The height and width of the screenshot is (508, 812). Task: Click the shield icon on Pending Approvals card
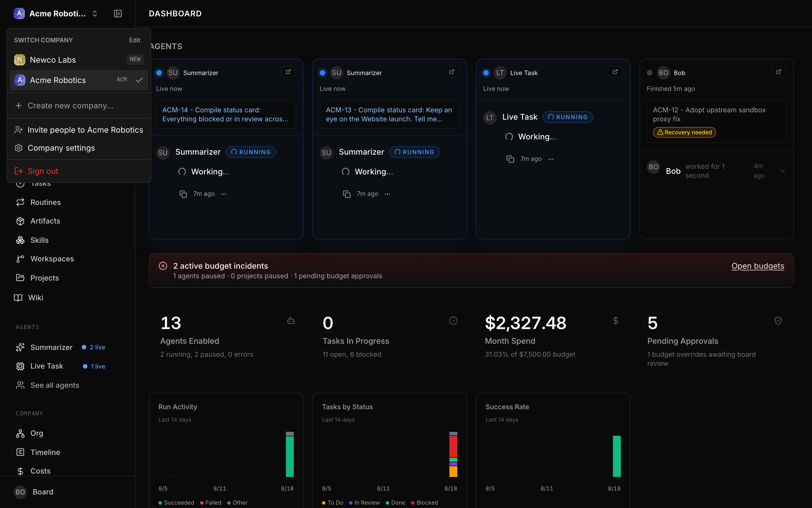[x=778, y=321]
